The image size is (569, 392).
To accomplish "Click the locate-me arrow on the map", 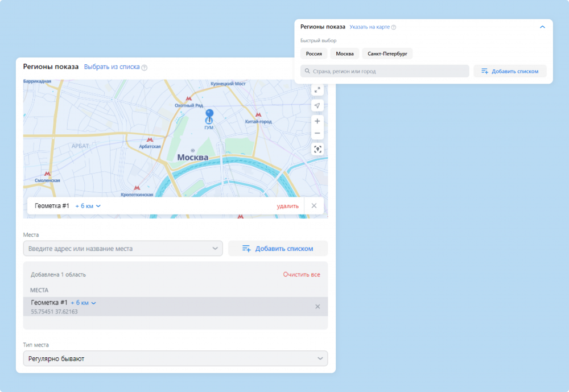I will click(x=317, y=106).
